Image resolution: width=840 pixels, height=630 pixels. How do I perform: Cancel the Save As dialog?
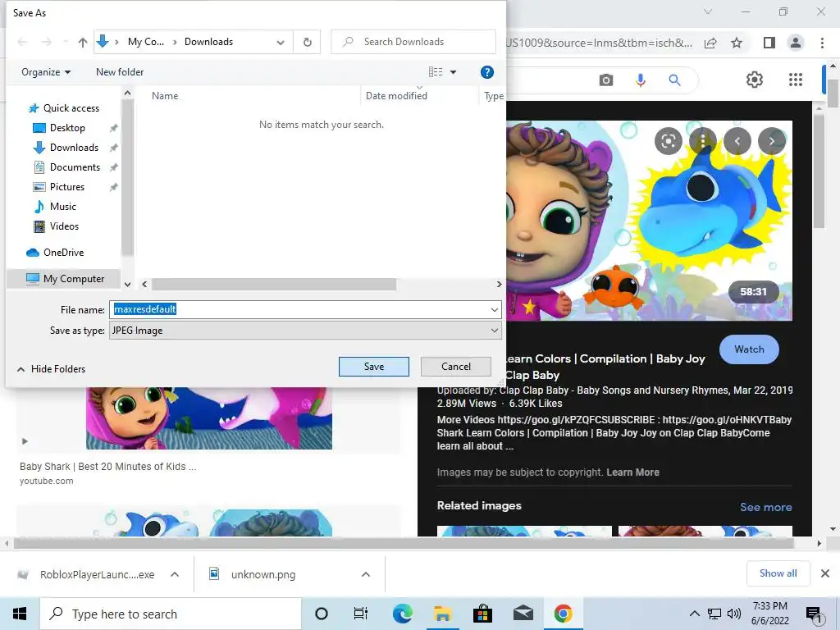click(456, 367)
